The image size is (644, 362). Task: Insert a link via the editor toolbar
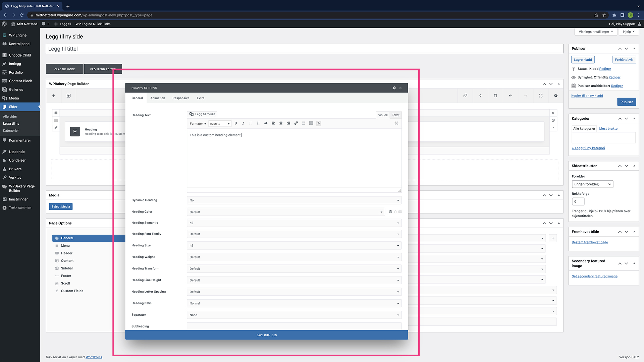pos(296,123)
